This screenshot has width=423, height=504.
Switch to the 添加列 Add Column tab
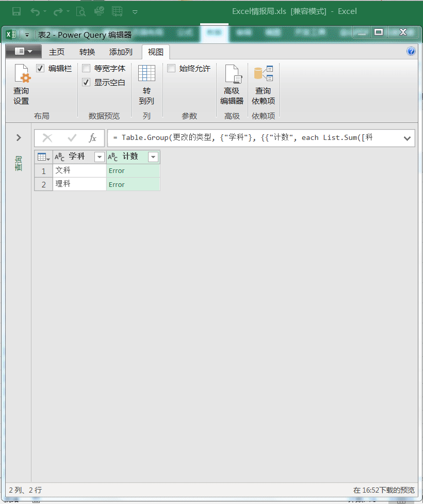pyautogui.click(x=121, y=52)
